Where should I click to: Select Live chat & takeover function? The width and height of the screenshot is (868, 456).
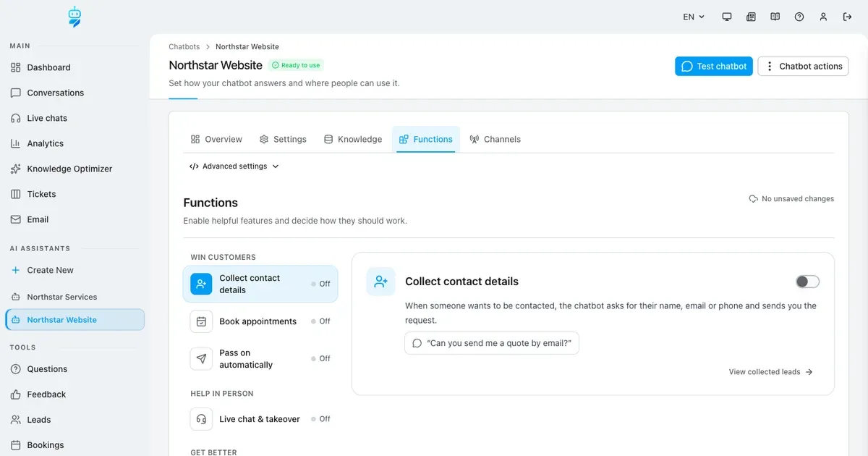(x=260, y=419)
